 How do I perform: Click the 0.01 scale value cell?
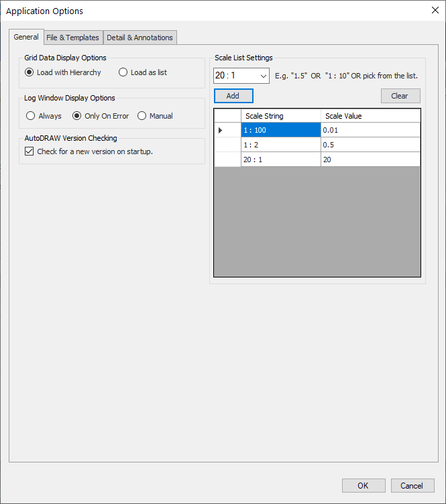[x=370, y=130]
